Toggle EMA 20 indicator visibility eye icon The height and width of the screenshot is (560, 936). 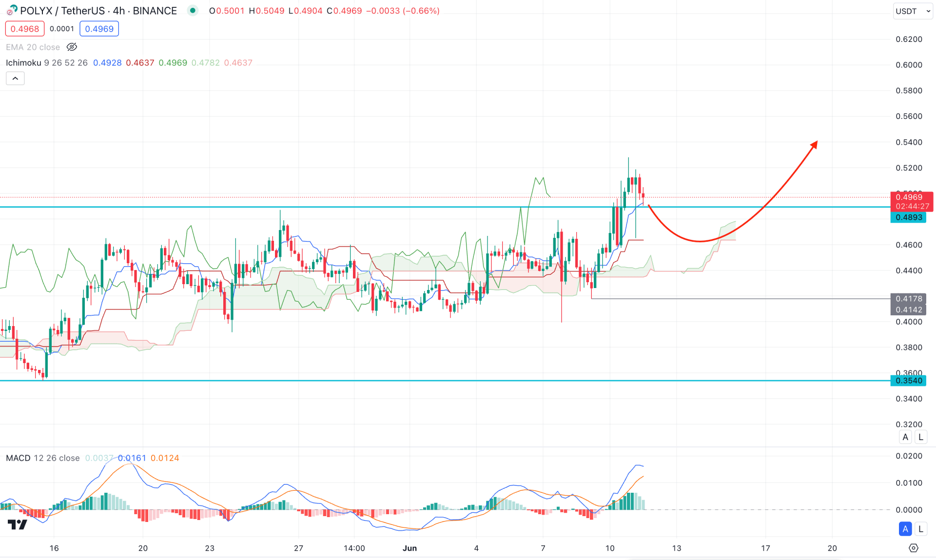[x=72, y=47]
